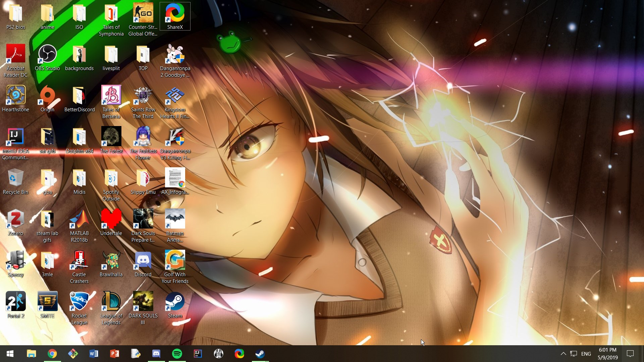This screenshot has height=362, width=644.
Task: Launch Danganronpa 2 Goodbye shortcut
Action: point(175,61)
